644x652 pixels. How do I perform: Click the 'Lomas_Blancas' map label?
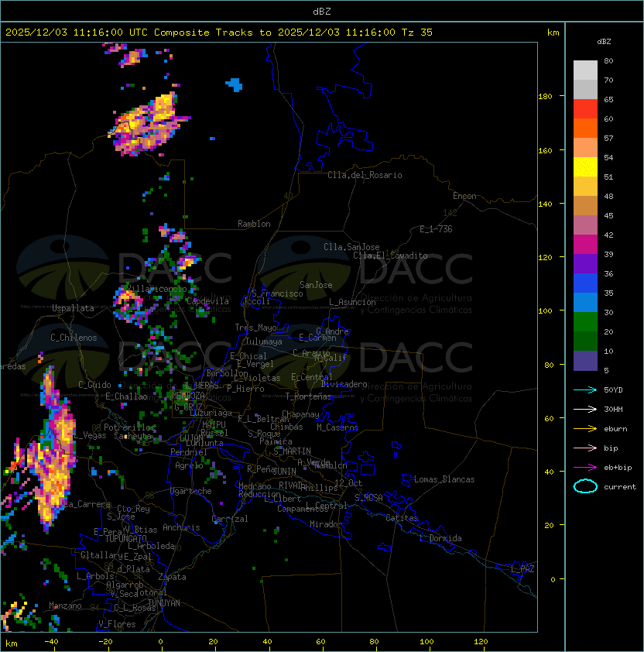(x=444, y=479)
